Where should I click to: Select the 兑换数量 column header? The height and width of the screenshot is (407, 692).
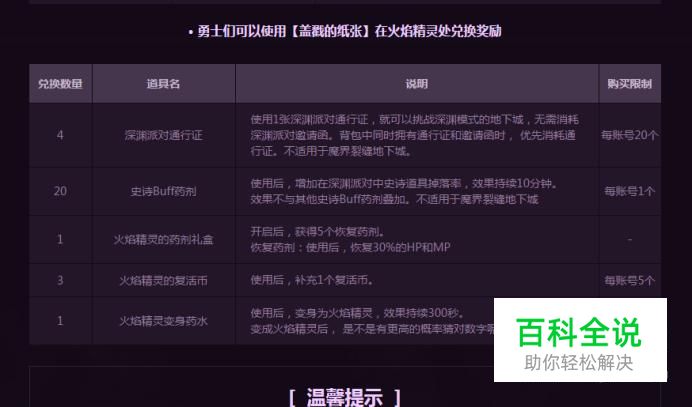pos(60,84)
